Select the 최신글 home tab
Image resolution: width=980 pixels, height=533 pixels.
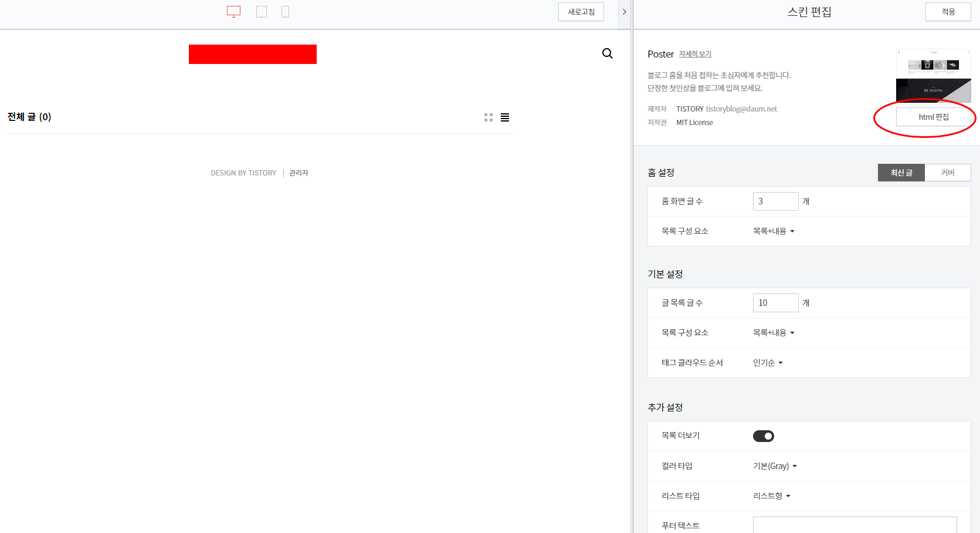point(901,173)
